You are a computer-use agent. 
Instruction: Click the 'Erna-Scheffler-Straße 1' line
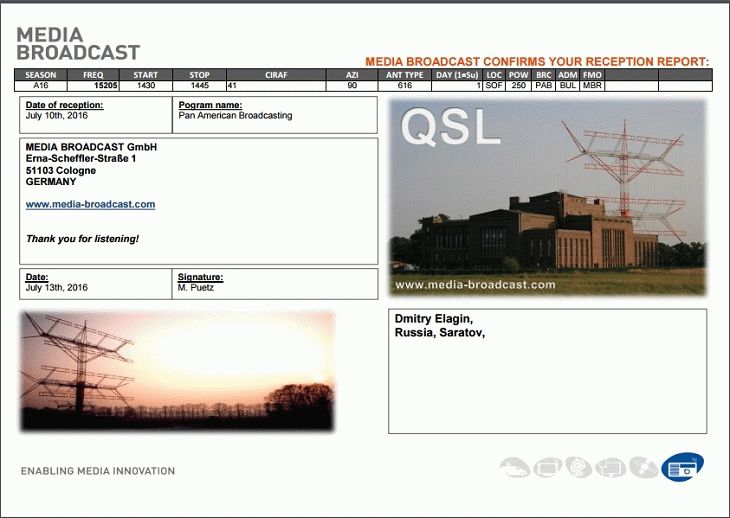coord(81,159)
